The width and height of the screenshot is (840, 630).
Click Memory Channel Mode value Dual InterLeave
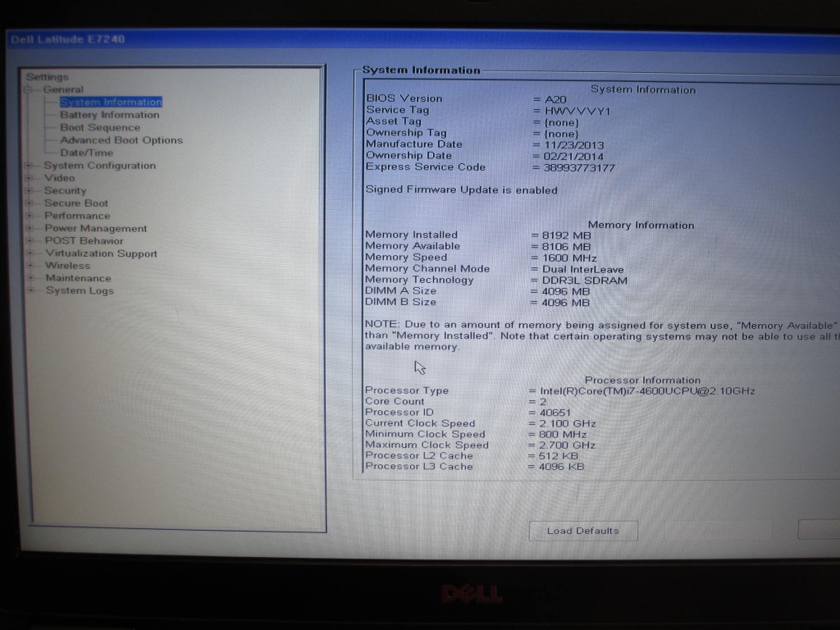click(583, 269)
